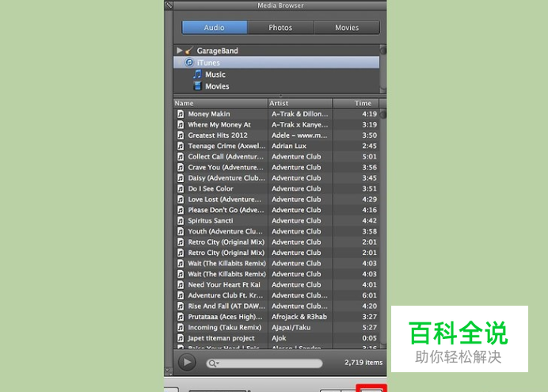The height and width of the screenshot is (392, 548).
Task: Click the 6:01 duration cell
Action: tap(369, 295)
